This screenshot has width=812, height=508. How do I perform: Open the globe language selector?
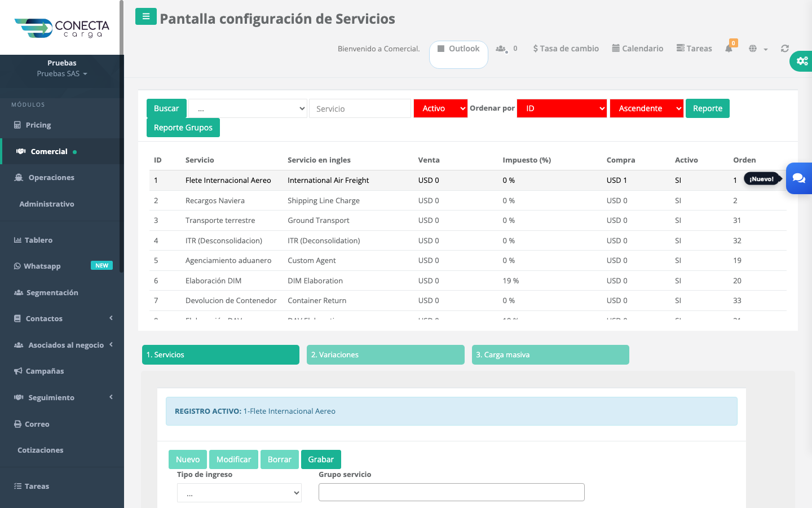[758, 49]
